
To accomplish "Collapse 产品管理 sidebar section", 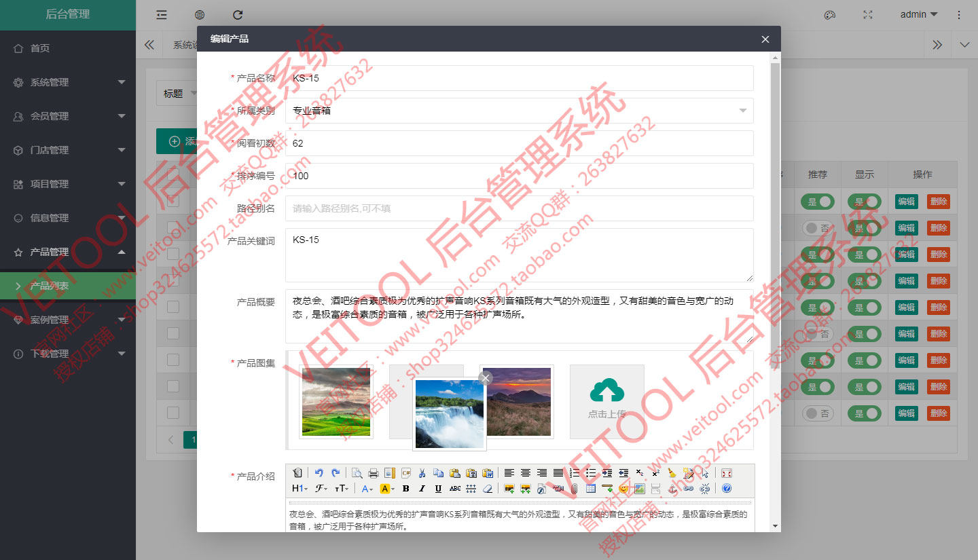I will click(68, 252).
